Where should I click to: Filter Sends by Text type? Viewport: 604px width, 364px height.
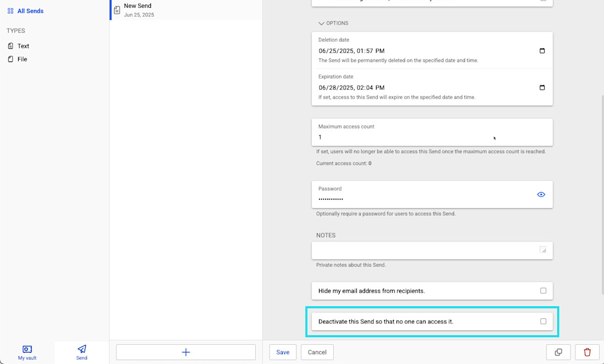[x=23, y=46]
